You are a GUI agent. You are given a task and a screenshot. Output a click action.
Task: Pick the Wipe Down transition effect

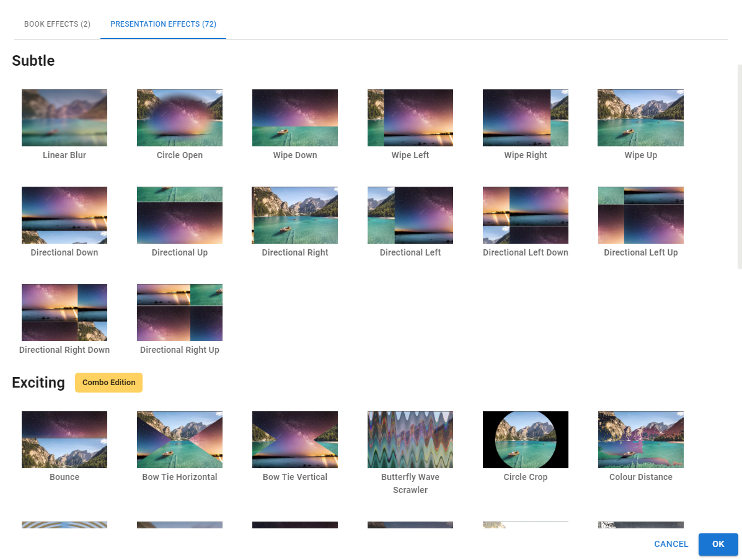pyautogui.click(x=295, y=118)
